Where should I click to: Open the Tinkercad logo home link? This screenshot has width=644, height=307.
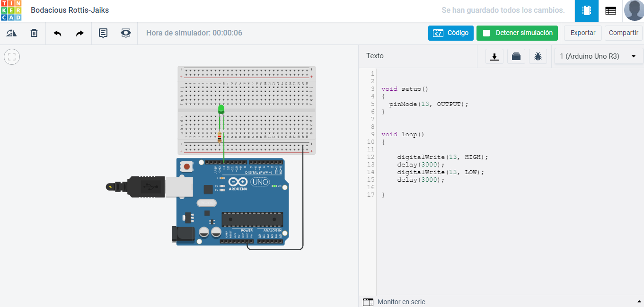[11, 10]
